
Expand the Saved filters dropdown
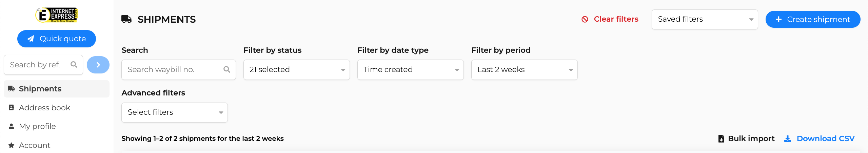tap(705, 19)
